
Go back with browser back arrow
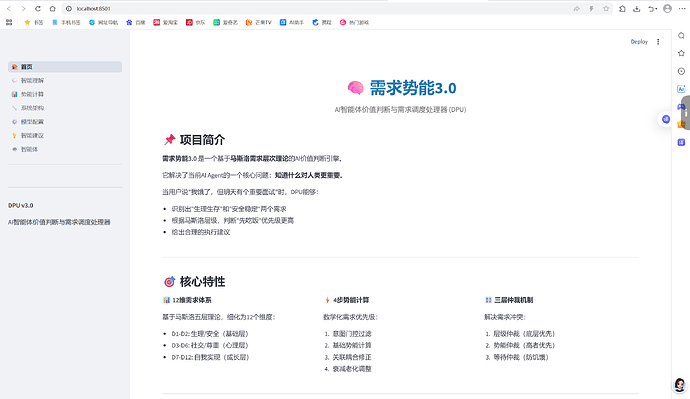click(9, 9)
